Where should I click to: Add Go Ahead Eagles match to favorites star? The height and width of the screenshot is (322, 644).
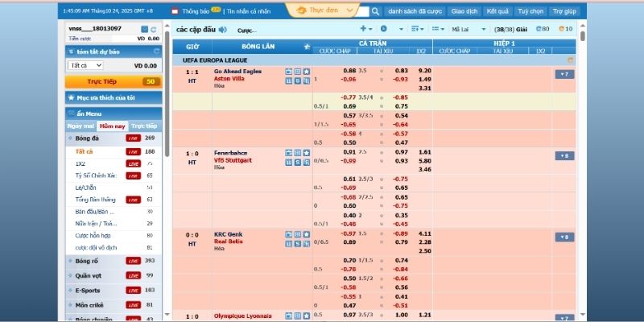pos(306,72)
